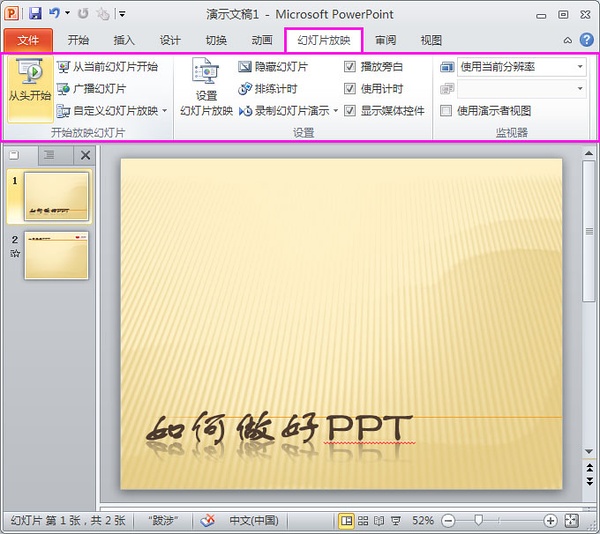Screen dimensions: 600x534
Task: Start slideshow with 从头开始 button
Action: [30, 89]
